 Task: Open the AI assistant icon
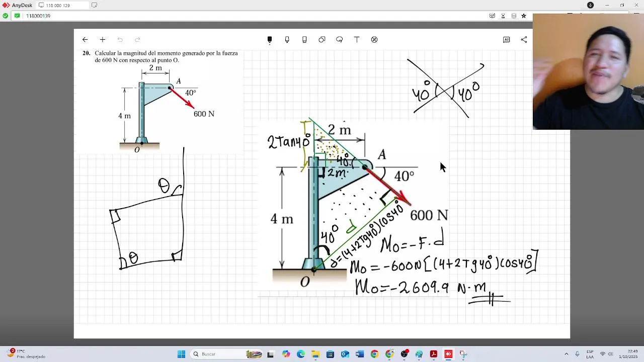coord(507,40)
